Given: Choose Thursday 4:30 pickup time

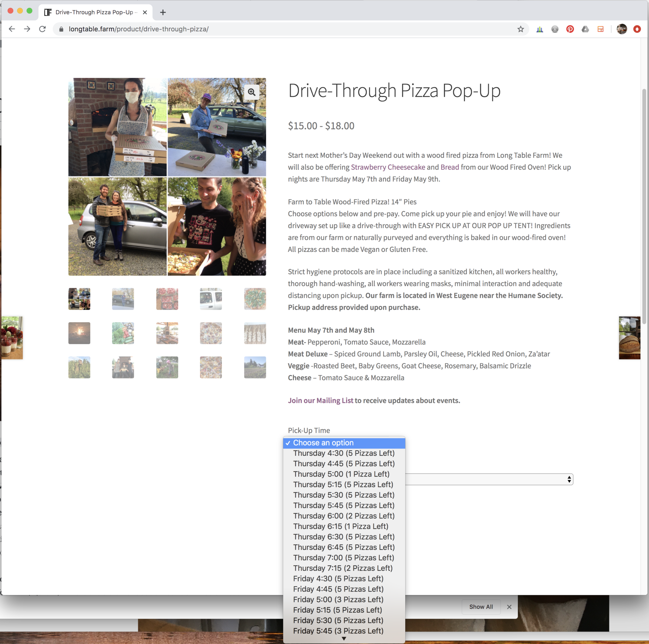Looking at the screenshot, I should click(x=344, y=453).
